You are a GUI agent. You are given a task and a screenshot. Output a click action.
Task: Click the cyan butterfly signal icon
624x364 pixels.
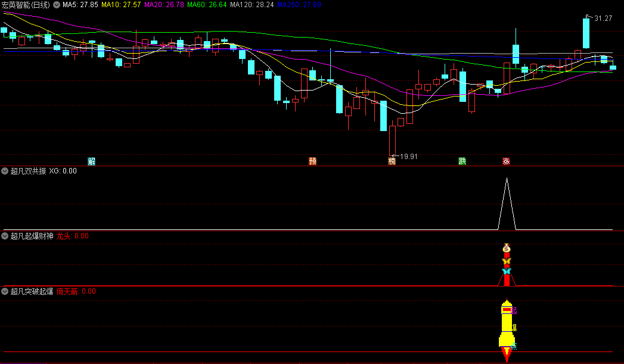click(507, 271)
